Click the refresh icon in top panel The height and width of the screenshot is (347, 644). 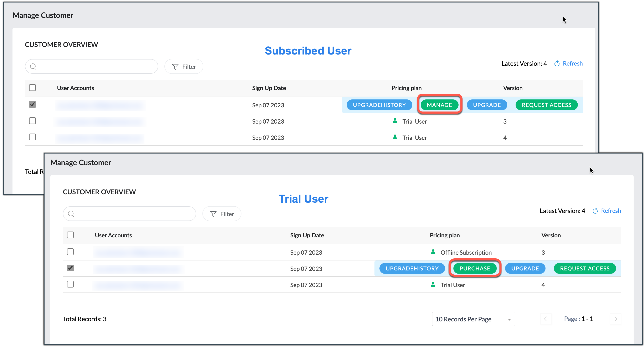pos(557,64)
